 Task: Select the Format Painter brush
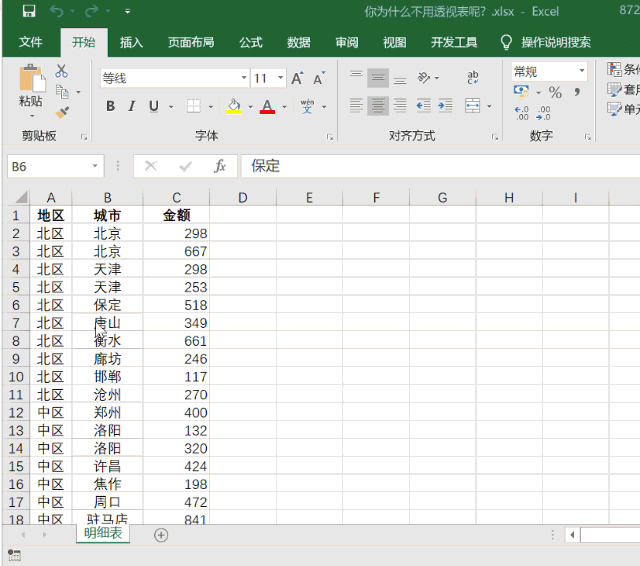tap(62, 112)
